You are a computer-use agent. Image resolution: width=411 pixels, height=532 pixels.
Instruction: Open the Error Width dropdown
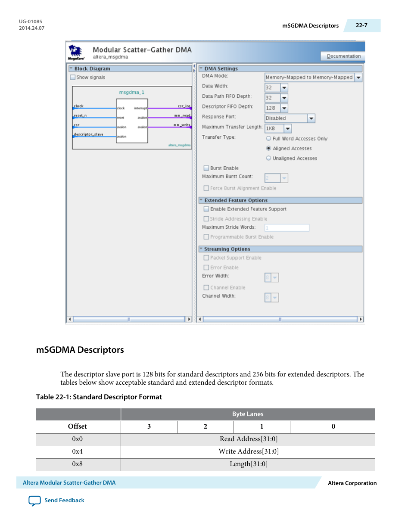coord(275,277)
